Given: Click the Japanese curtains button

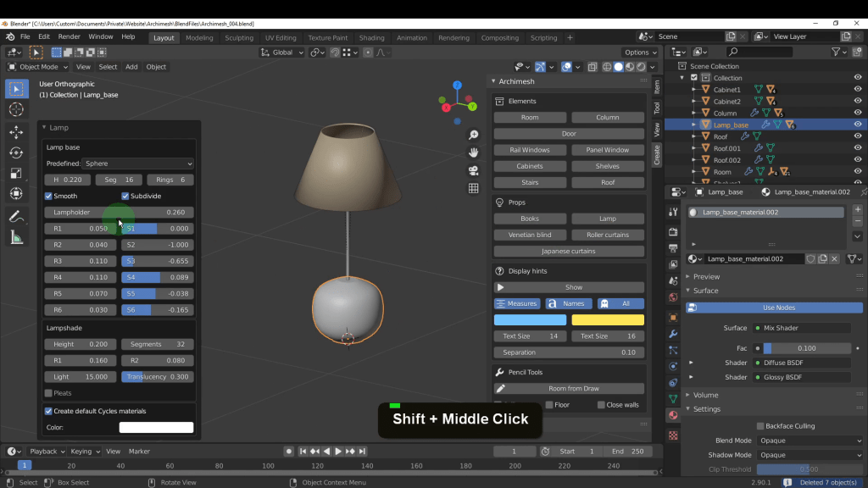Looking at the screenshot, I should 568,252.
